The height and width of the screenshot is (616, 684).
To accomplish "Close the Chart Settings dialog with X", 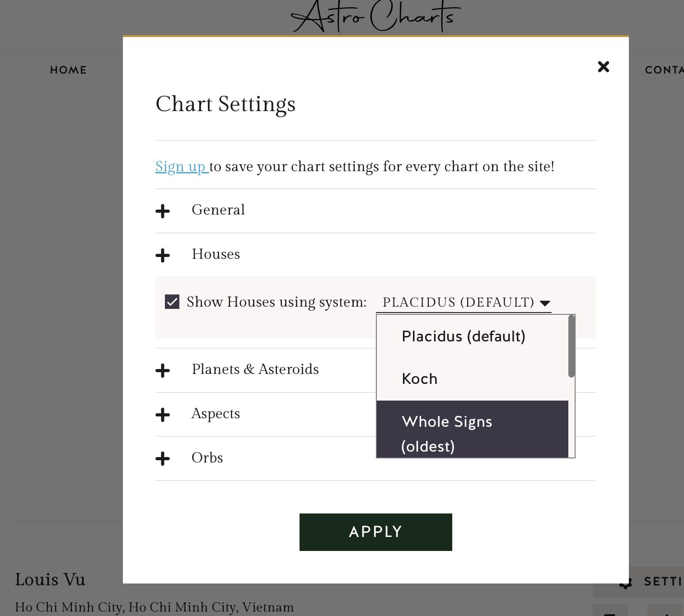I will click(604, 67).
